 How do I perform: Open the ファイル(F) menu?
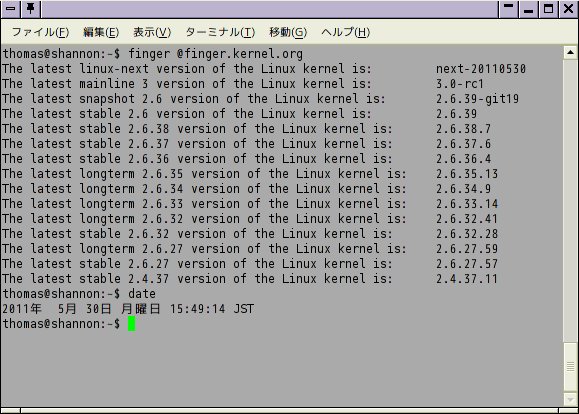[x=40, y=32]
